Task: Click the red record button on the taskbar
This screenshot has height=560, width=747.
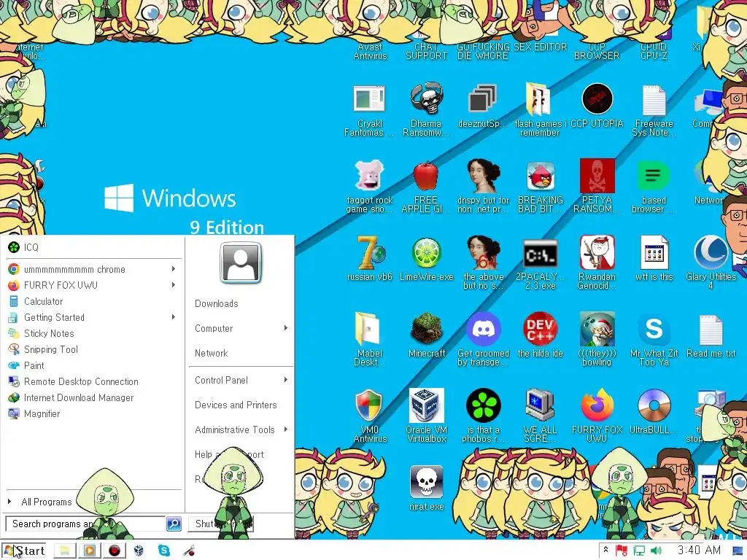Action: coord(115,551)
